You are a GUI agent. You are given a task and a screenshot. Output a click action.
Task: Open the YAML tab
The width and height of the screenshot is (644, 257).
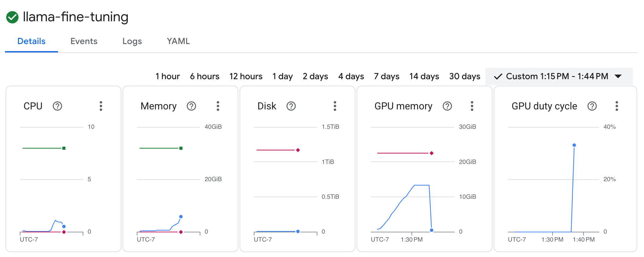click(178, 41)
